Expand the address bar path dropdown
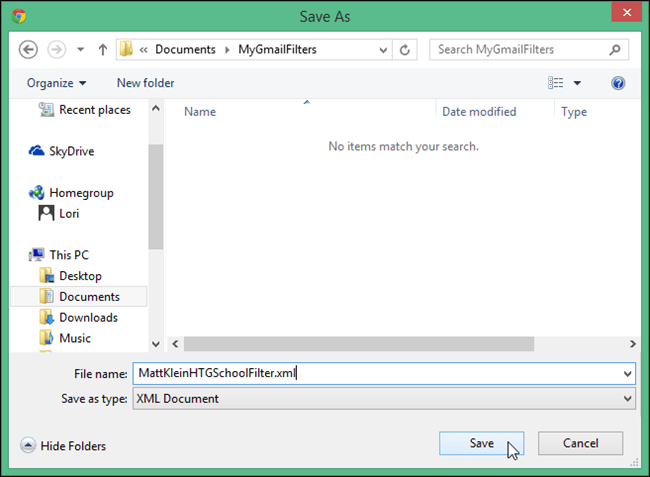This screenshot has height=477, width=650. click(383, 50)
